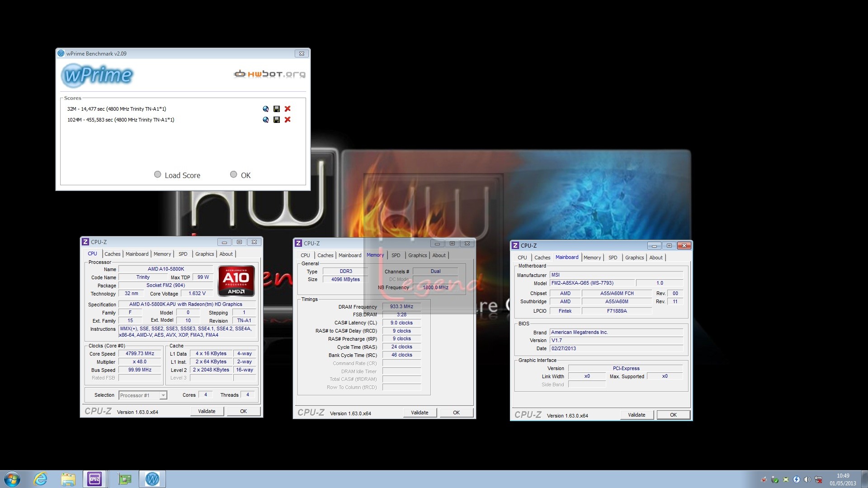Click Validate in the CPU tab window
Image resolution: width=868 pixels, height=488 pixels.
[x=207, y=411]
